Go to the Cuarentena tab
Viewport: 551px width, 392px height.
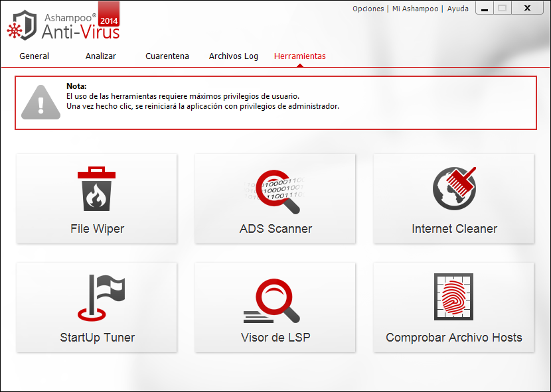167,56
